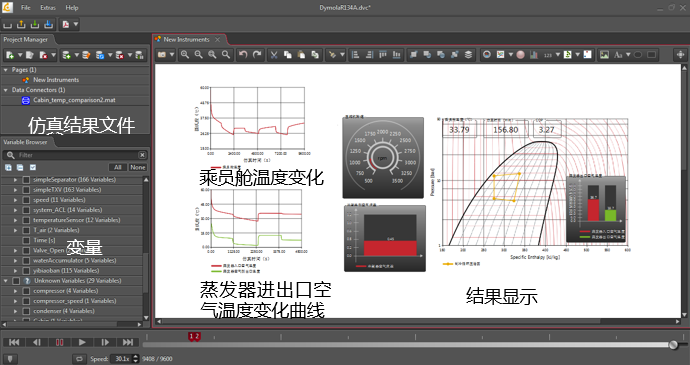The height and width of the screenshot is (365, 690).
Task: Click the paste clipboard icon
Action: tap(301, 55)
